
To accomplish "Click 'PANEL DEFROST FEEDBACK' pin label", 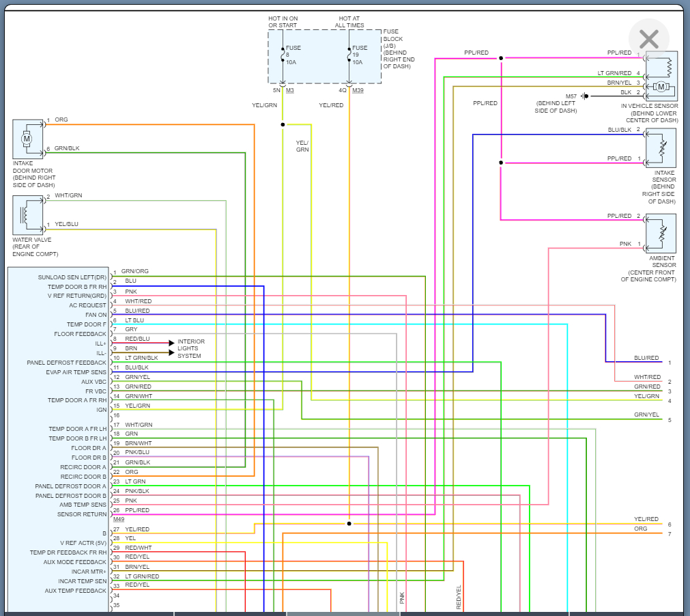I will (x=66, y=363).
